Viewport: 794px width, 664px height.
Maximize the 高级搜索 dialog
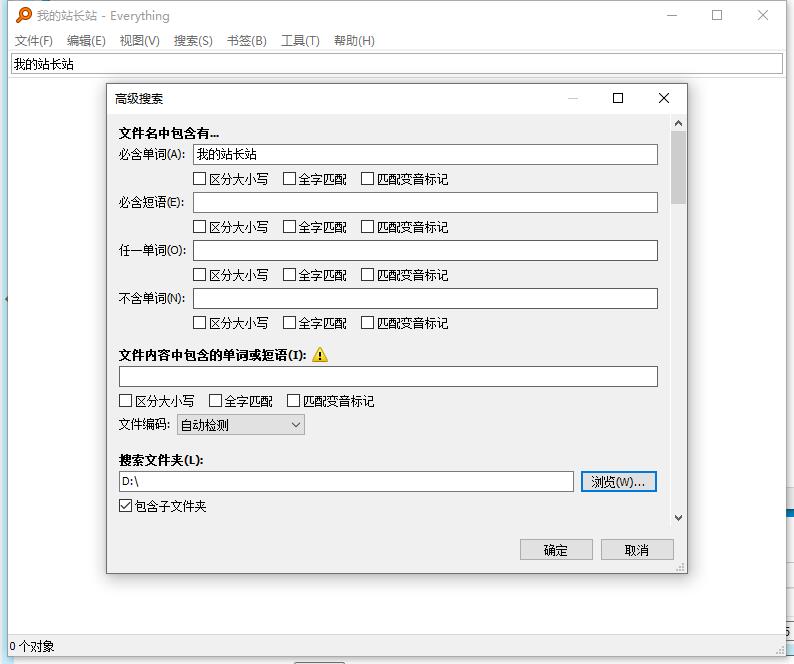pos(618,98)
